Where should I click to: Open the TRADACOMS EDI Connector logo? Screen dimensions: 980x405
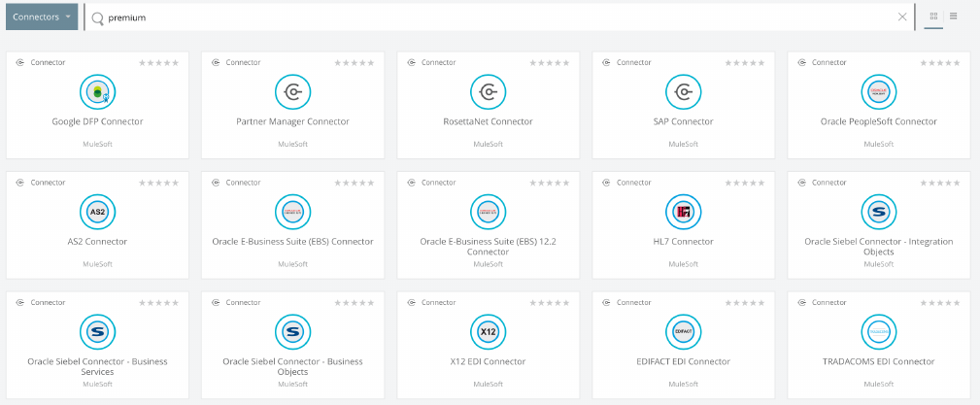[879, 332]
